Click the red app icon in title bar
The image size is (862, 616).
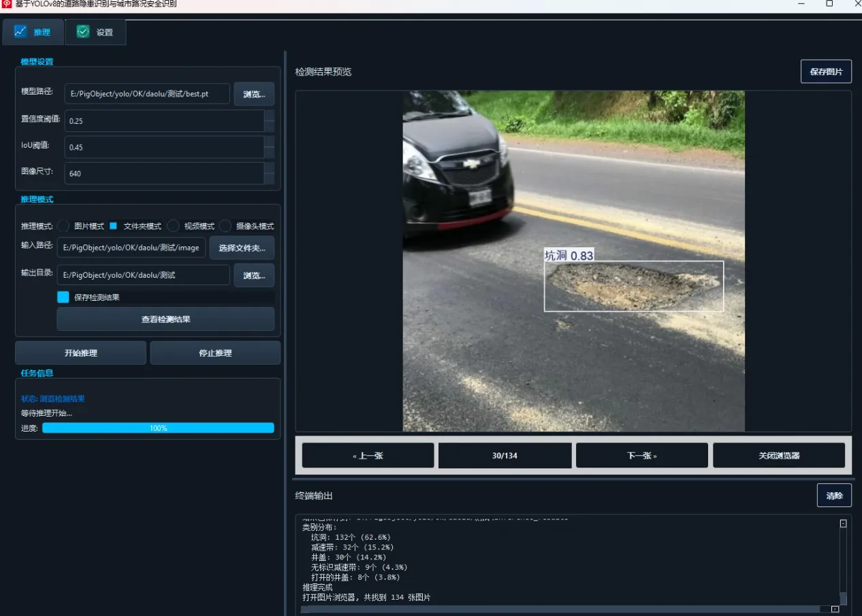pyautogui.click(x=6, y=4)
